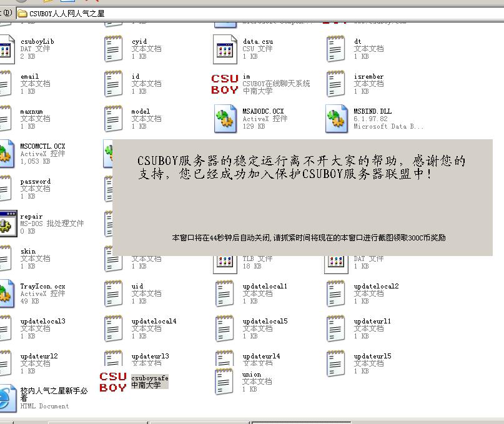
Task: Select the updateurl3 notepad icon
Action: click(113, 358)
